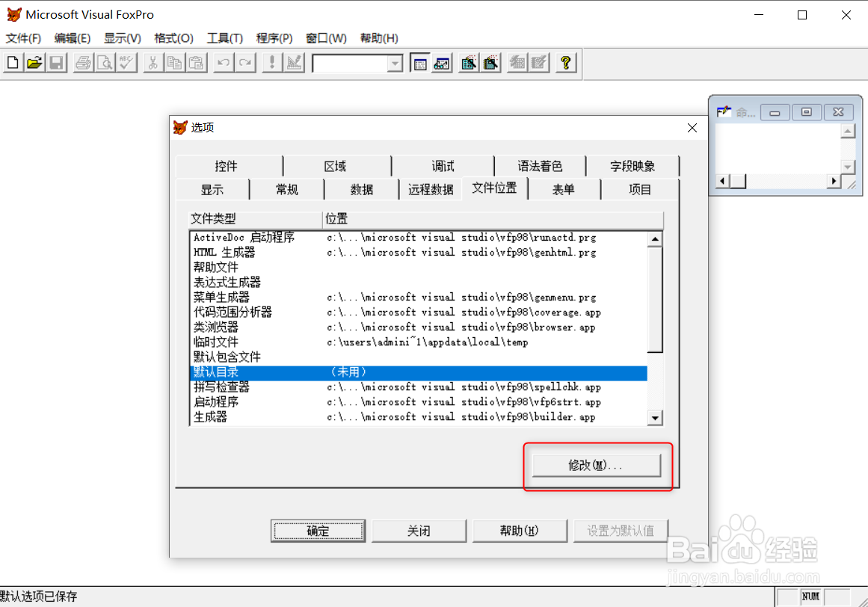The image size is (868, 607).
Task: Open the 格式(O) menu
Action: pyautogui.click(x=173, y=38)
